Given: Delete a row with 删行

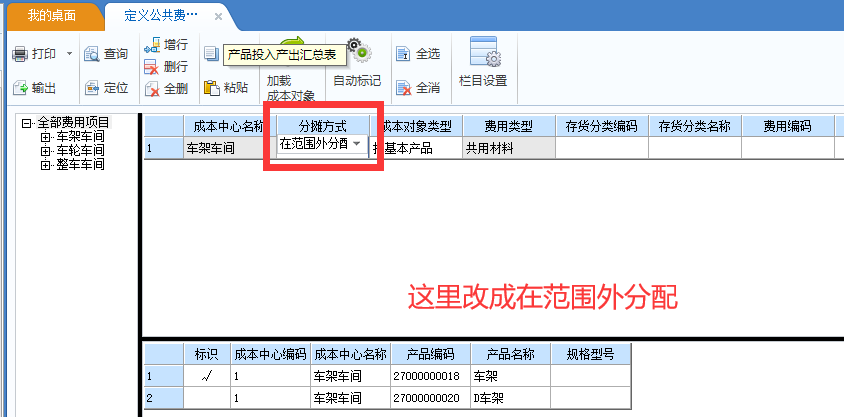Looking at the screenshot, I should (152, 67).
